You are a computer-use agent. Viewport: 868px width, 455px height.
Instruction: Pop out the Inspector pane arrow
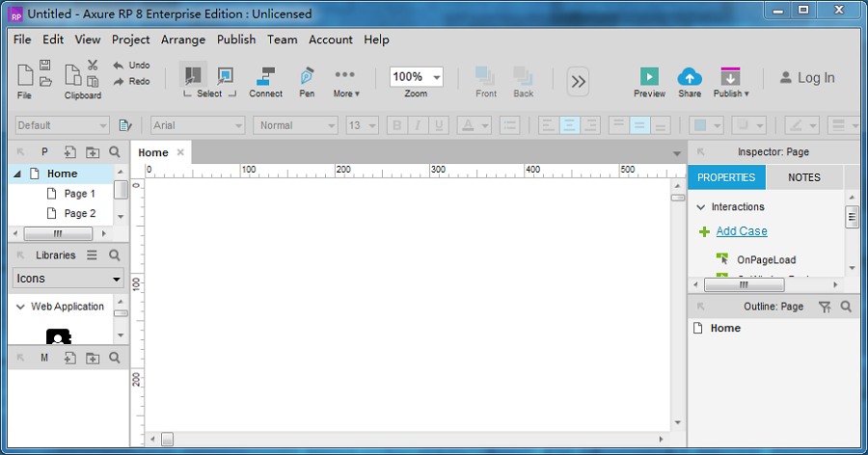point(700,151)
